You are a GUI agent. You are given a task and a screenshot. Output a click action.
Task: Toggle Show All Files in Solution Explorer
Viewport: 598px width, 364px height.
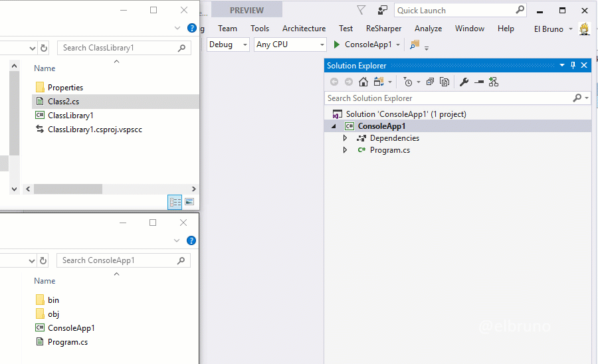tap(445, 82)
